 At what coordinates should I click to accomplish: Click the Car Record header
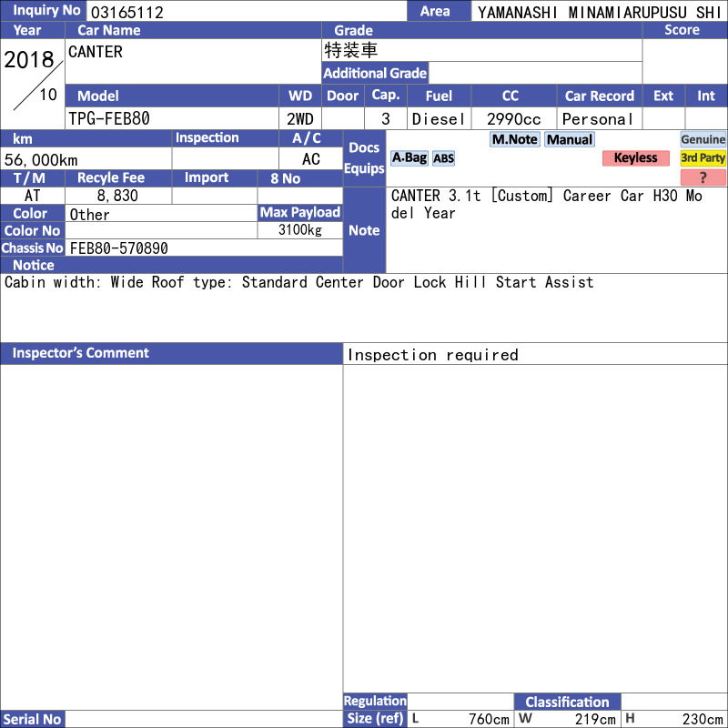[600, 96]
